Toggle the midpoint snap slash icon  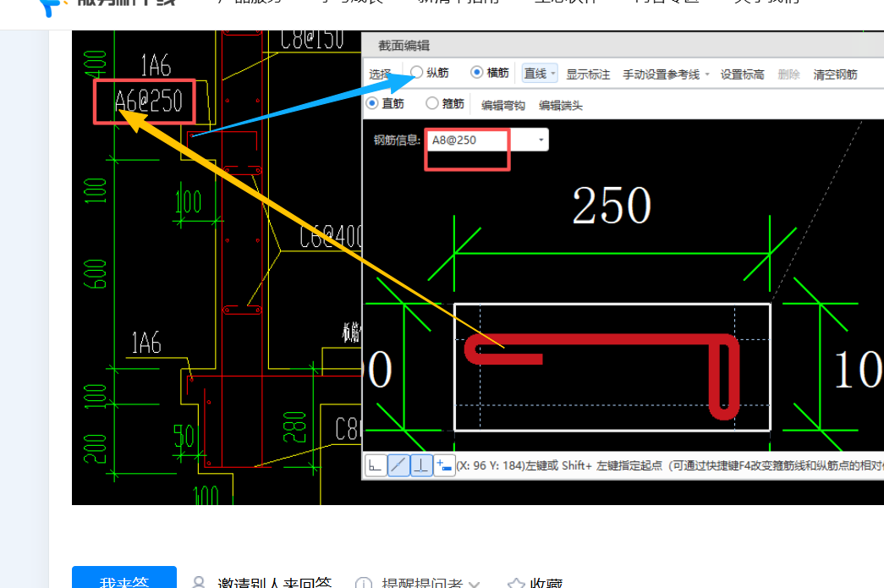pos(398,465)
